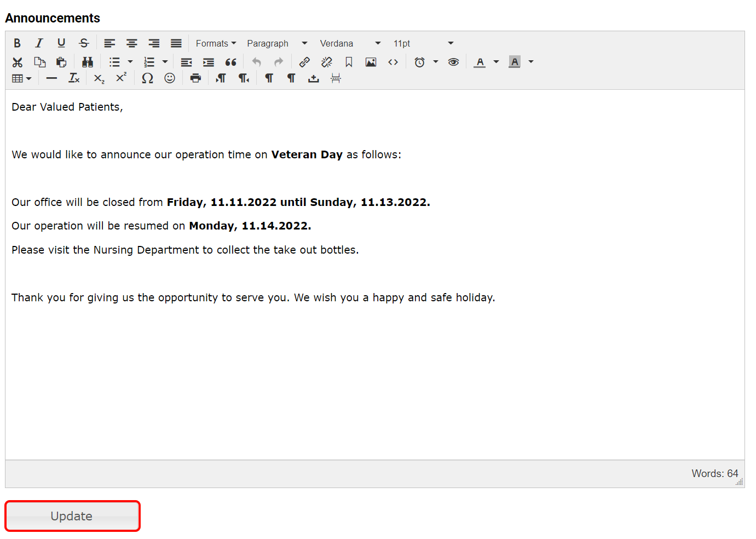Click the print icon
Image resolution: width=756 pixels, height=539 pixels.
pos(195,78)
